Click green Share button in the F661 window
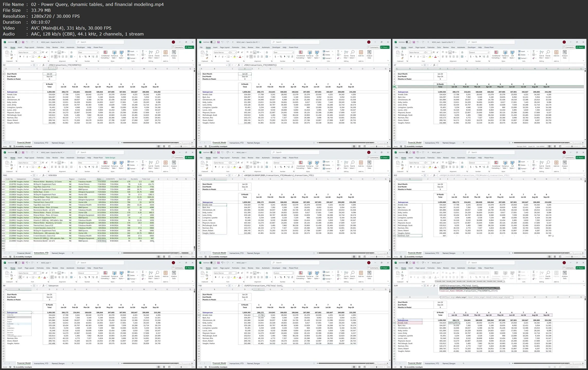 [x=189, y=158]
